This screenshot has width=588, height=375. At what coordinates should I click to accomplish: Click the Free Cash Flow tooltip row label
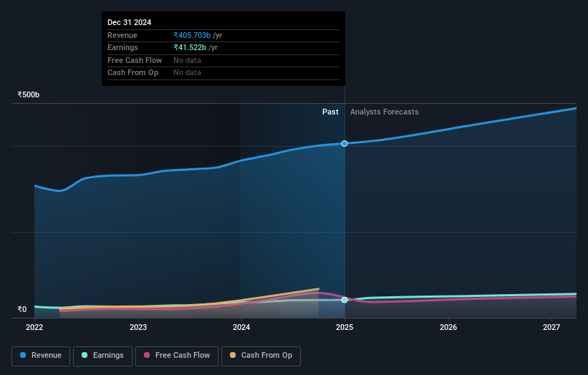click(x=135, y=60)
